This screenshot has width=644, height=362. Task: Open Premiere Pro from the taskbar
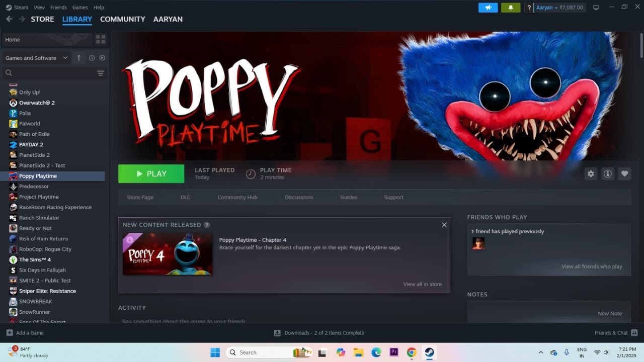pyautogui.click(x=394, y=352)
